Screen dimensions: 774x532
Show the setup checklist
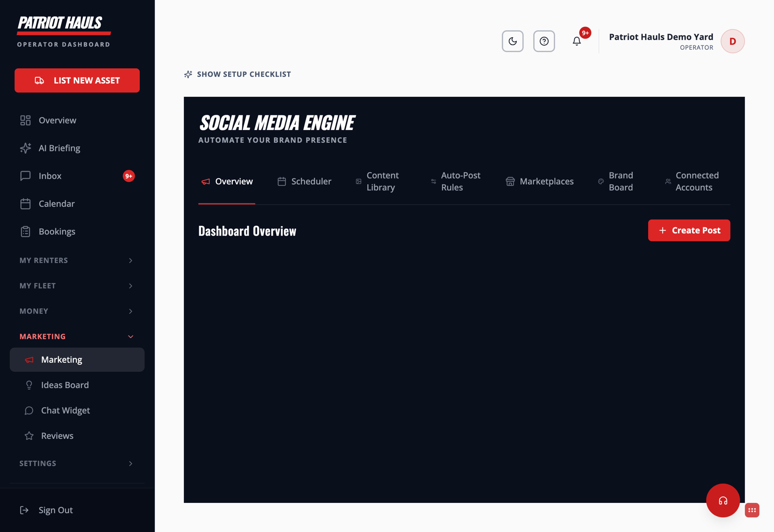pyautogui.click(x=238, y=74)
